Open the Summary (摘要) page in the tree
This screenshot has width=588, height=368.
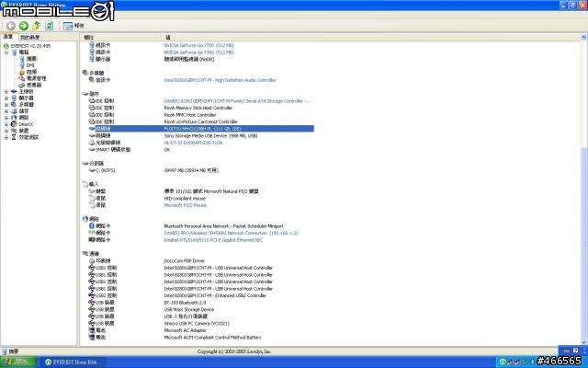coord(31,59)
